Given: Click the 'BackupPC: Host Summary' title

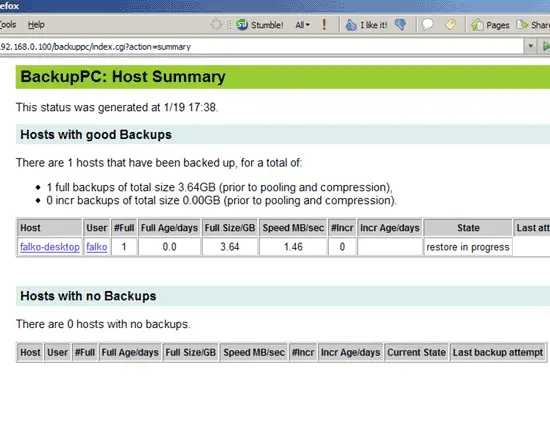Looking at the screenshot, I should click(x=123, y=77).
